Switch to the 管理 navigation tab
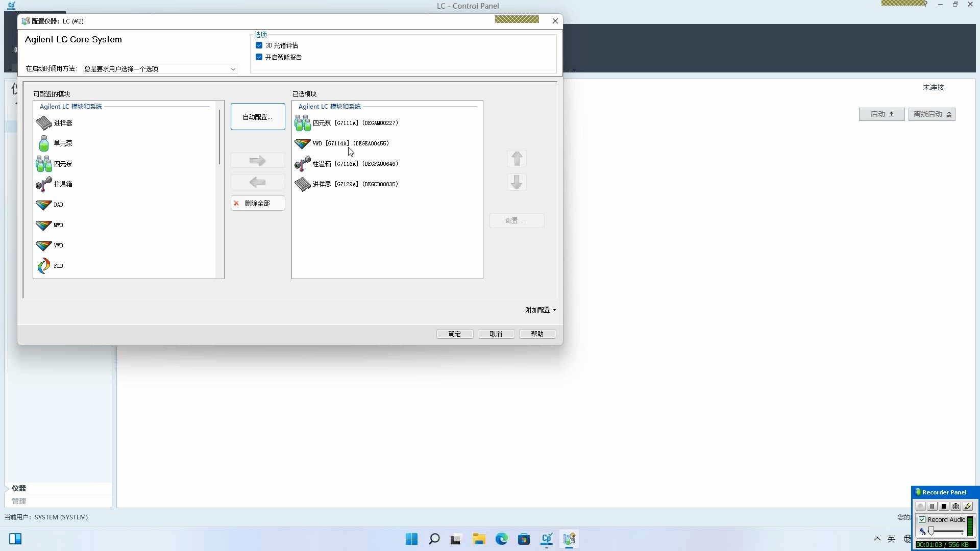 (x=19, y=501)
